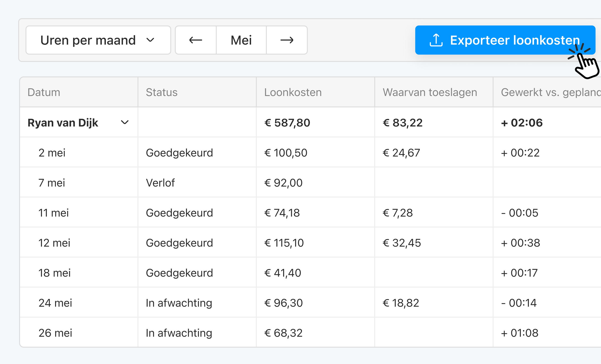Click the right arrow to go to Juni
This screenshot has height=364, width=601.
coord(287,40)
